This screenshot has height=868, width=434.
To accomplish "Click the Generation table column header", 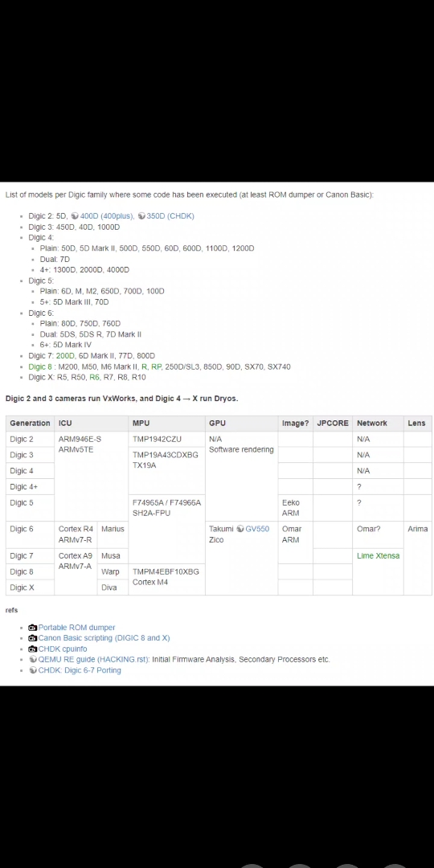I will 30,424.
